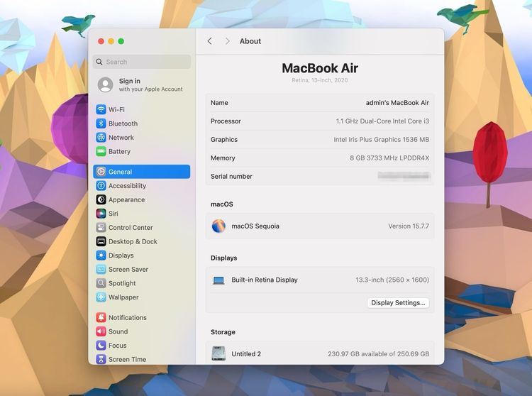This screenshot has width=532, height=396.
Task: Click the blurred serial number value
Action: pos(404,175)
